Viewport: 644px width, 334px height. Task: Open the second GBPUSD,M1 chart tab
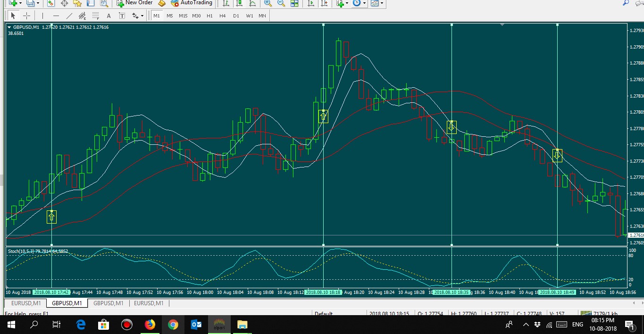point(108,303)
